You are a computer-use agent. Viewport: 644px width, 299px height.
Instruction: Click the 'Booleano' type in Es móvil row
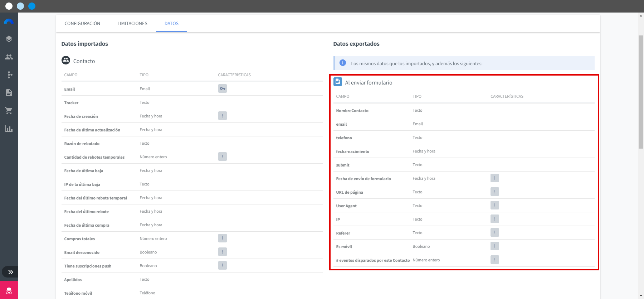[x=421, y=246]
